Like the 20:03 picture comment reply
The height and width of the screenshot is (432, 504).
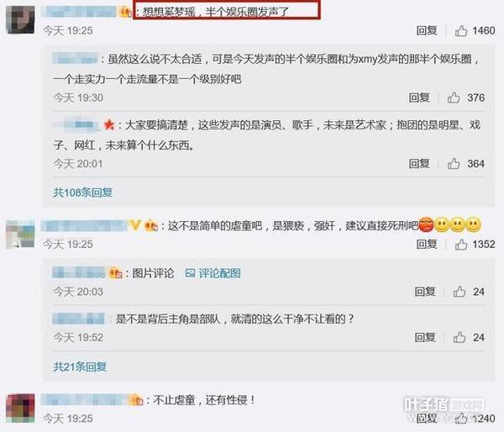click(459, 292)
